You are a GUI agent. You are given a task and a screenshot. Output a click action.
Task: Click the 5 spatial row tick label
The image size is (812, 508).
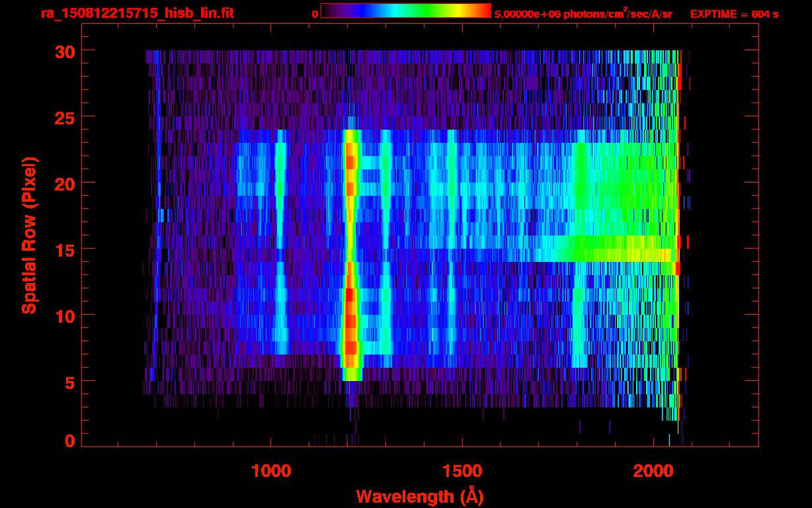point(69,382)
